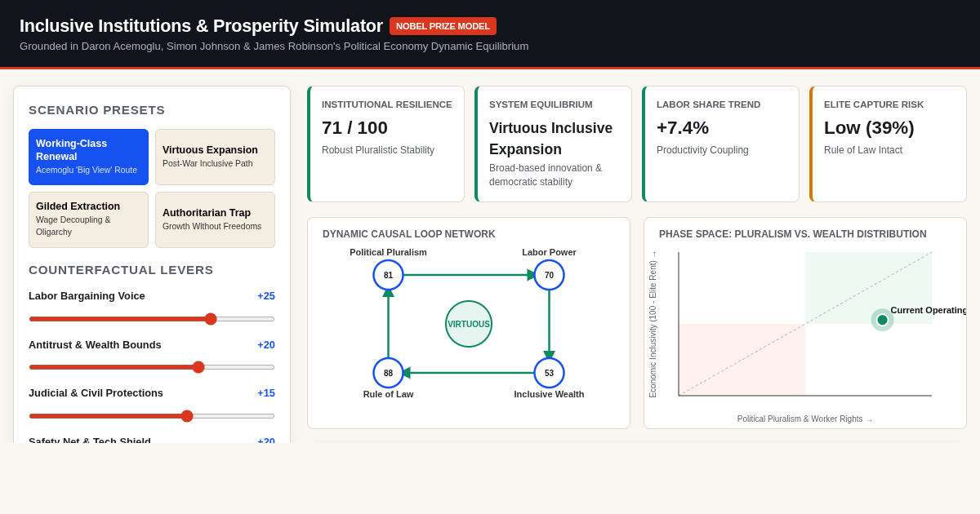Choose the Authoritarian Trap scenario preset
This screenshot has height=514, width=980.
click(215, 219)
